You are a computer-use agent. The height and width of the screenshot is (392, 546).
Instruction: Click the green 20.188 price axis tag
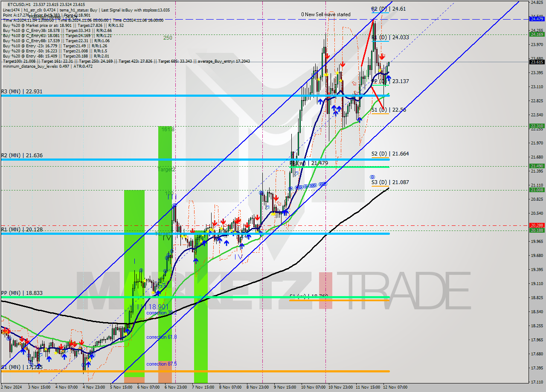537,231
